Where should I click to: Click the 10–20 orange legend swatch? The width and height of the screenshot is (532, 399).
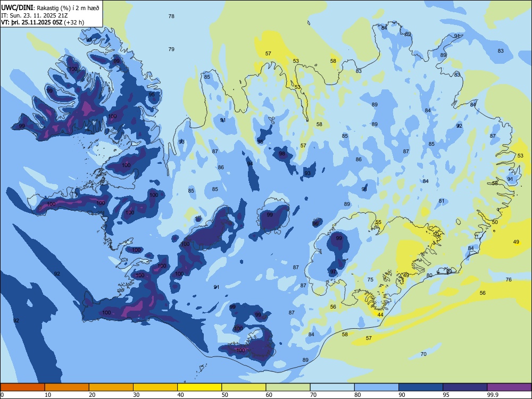coord(67,387)
